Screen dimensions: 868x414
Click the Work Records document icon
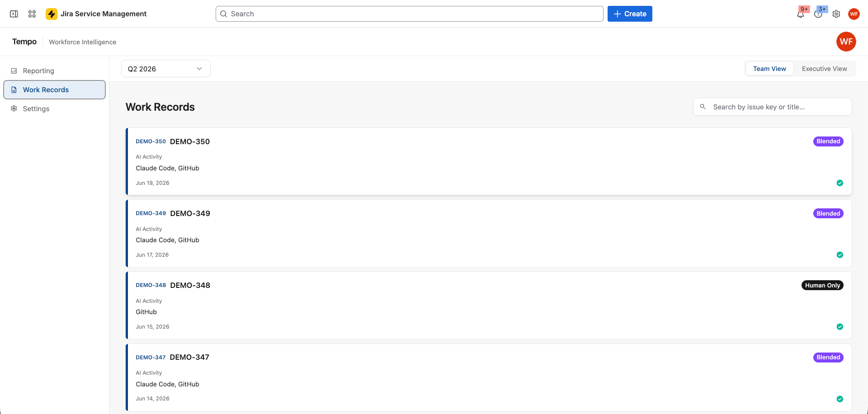(14, 90)
